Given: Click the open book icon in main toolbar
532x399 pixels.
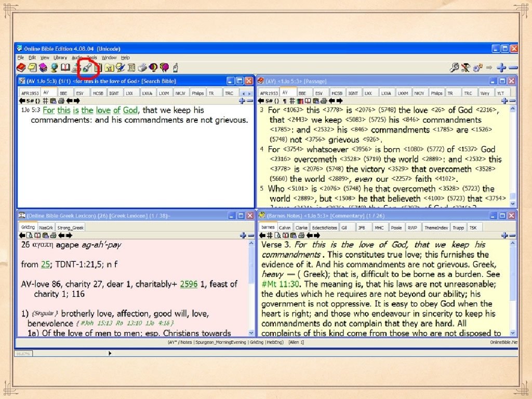Looking at the screenshot, I should coord(65,68).
